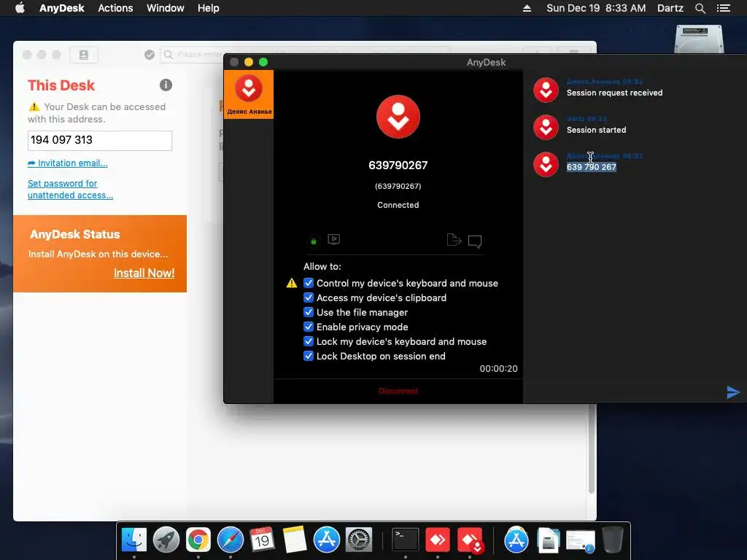
Task: Open Launchpad rocket in the dock
Action: [166, 540]
